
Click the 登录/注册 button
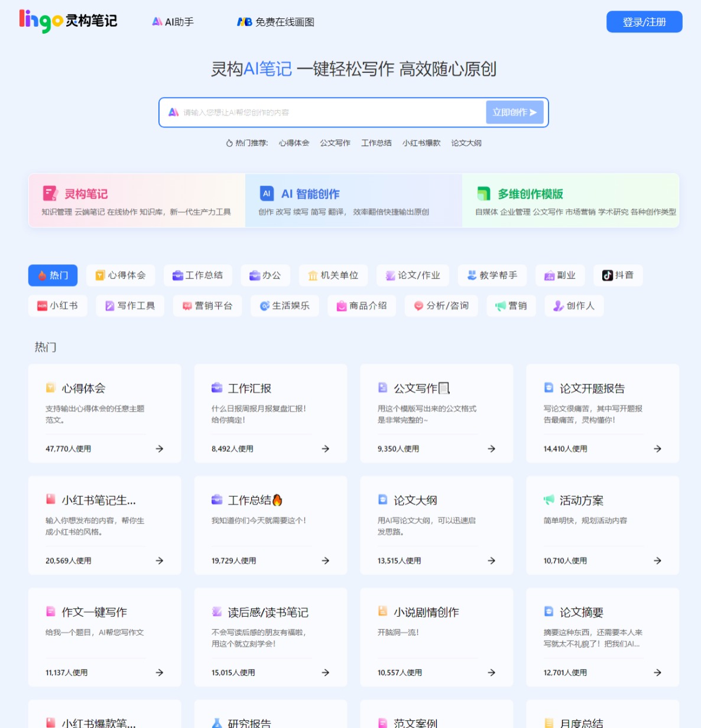pos(644,22)
